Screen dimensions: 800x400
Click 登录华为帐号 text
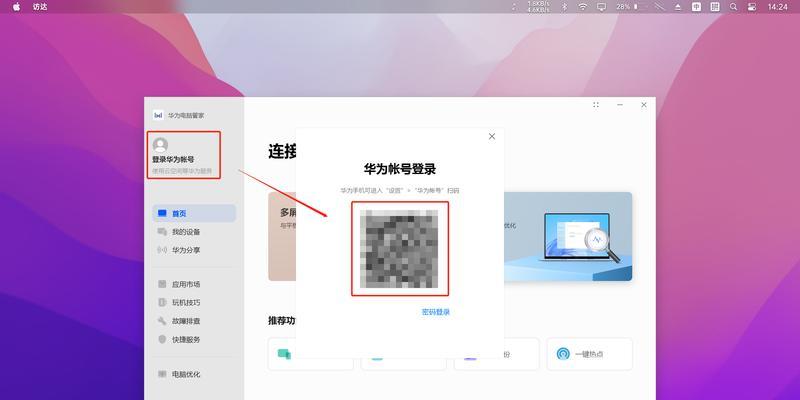(173, 159)
